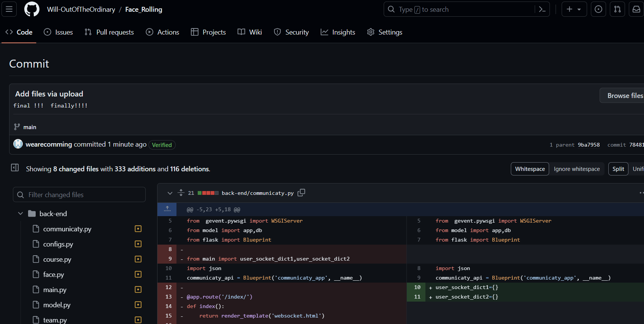Click the 333 additions text
Viewport: 644px width, 324px height.
135,169
